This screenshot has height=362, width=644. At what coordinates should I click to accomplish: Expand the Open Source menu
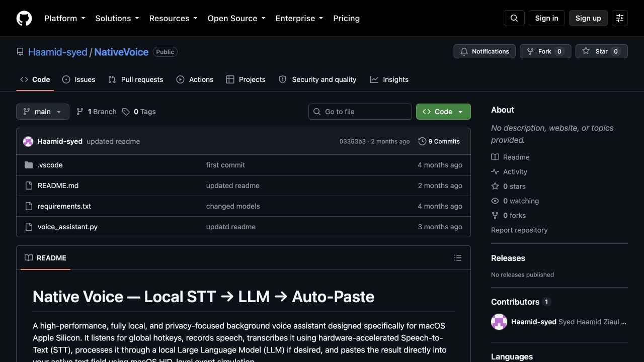pyautogui.click(x=236, y=18)
